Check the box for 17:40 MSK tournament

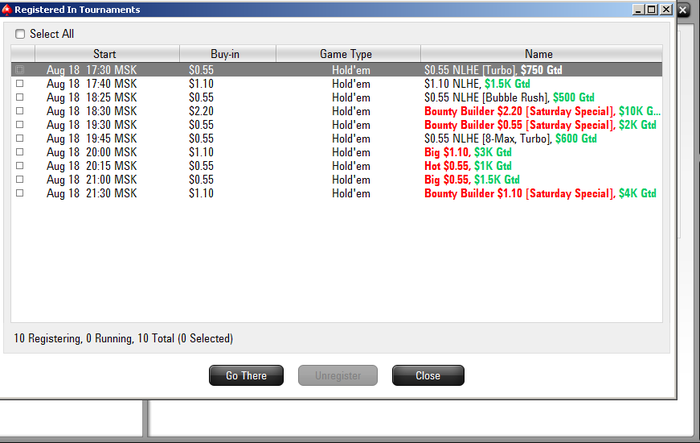20,84
